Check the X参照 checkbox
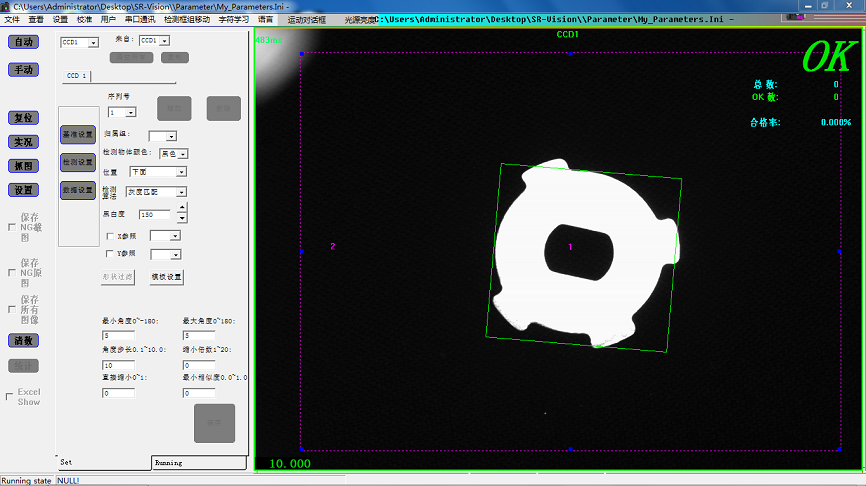Image resolution: width=866 pixels, height=486 pixels. click(110, 236)
